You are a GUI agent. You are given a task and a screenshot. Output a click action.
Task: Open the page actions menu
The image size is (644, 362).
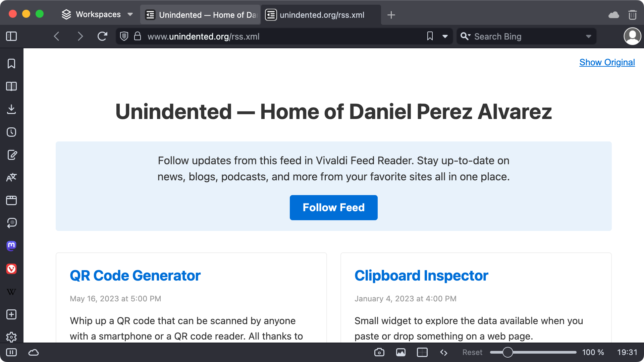pos(443,352)
